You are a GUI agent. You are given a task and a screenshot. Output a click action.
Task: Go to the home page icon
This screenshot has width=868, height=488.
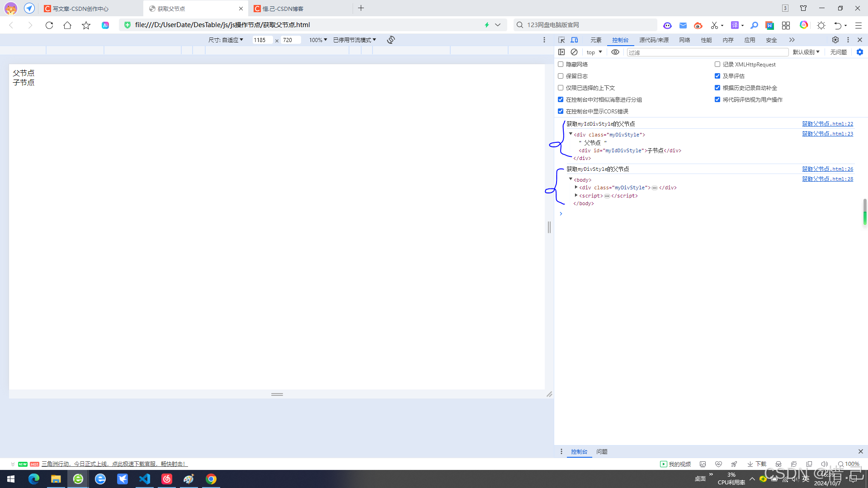(67, 25)
